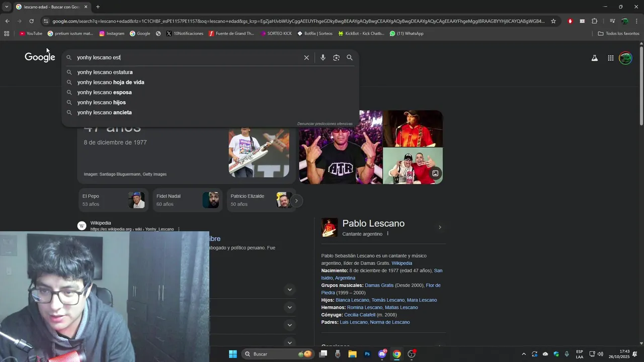View site information in address bar
Image resolution: width=644 pixels, height=362 pixels.
coord(46,21)
